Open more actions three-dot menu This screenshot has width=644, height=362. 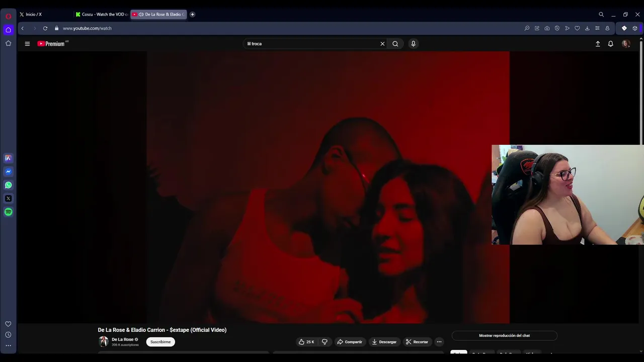(x=439, y=342)
